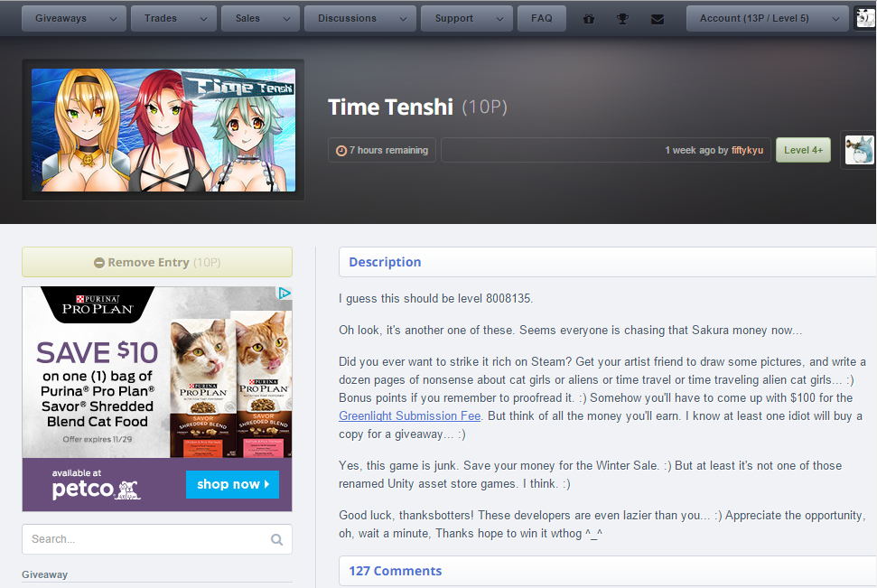Open the Support menu

[466, 18]
